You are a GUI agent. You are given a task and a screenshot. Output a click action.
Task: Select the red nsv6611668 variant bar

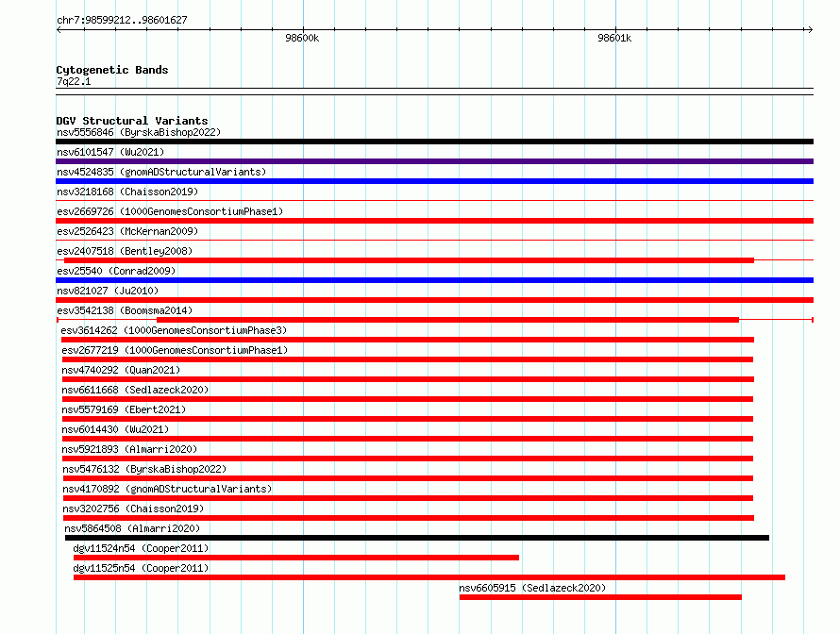(408, 399)
